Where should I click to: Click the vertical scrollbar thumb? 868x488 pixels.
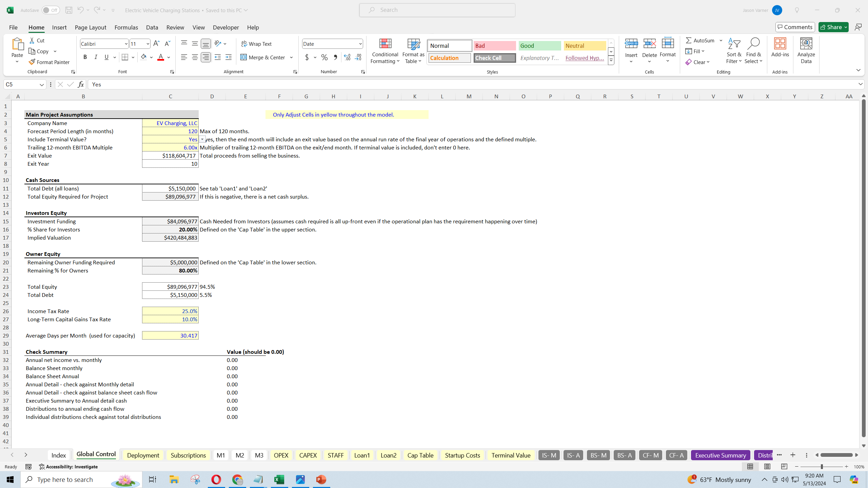[864, 268]
